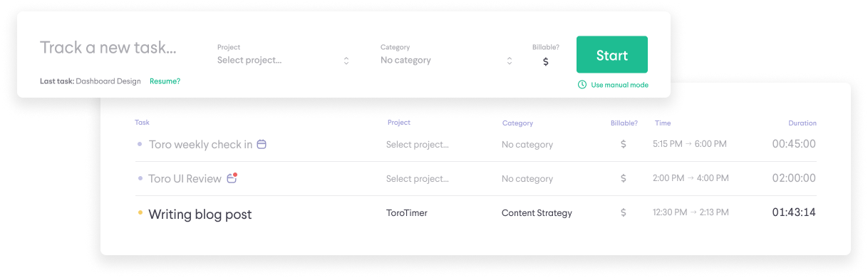Image resolution: width=868 pixels, height=278 pixels.
Task: Change ToroTimer project on Writing blog post
Action: pos(407,213)
